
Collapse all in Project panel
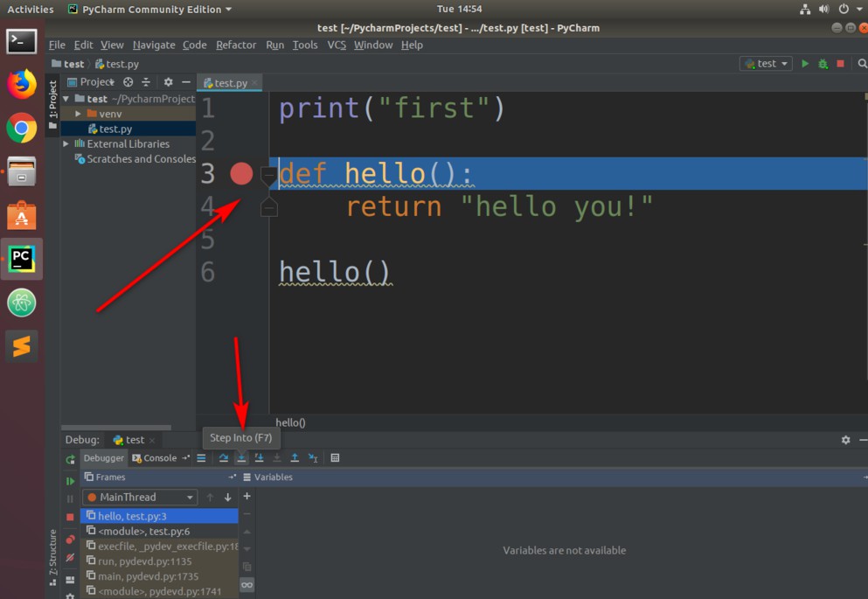click(x=146, y=82)
